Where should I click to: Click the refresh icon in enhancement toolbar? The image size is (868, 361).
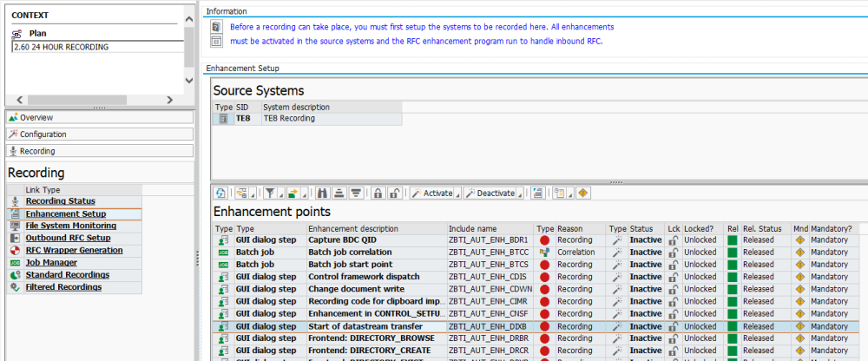[x=220, y=194]
